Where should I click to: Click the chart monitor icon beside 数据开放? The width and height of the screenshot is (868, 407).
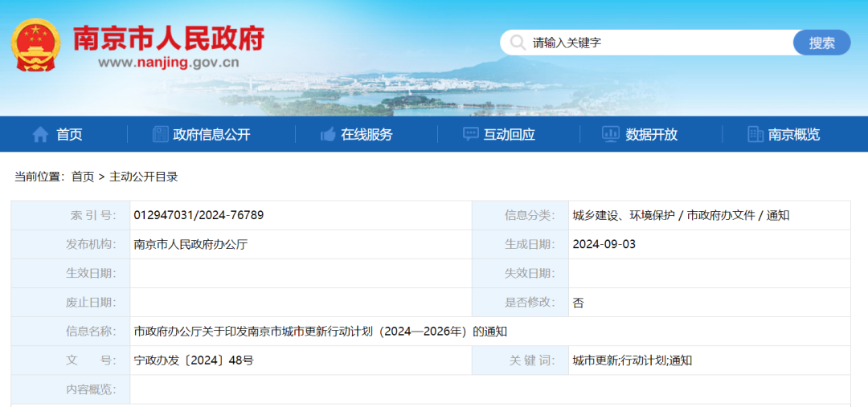[x=611, y=134]
